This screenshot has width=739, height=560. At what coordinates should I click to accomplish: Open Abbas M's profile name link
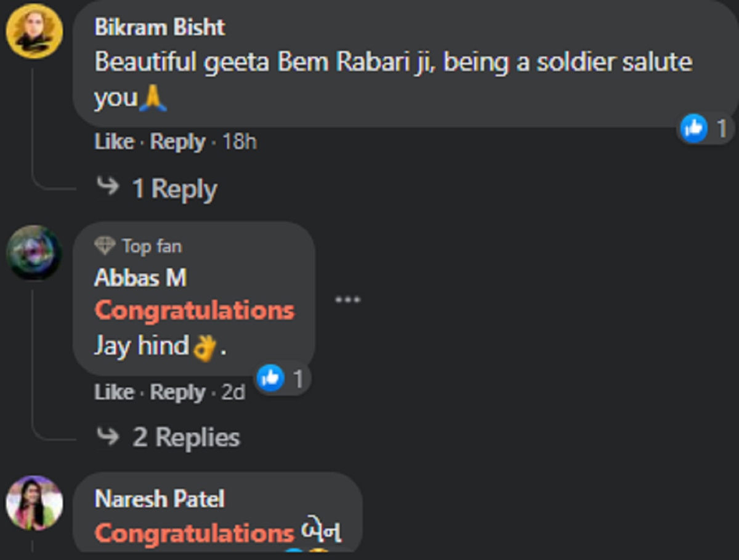click(x=140, y=278)
